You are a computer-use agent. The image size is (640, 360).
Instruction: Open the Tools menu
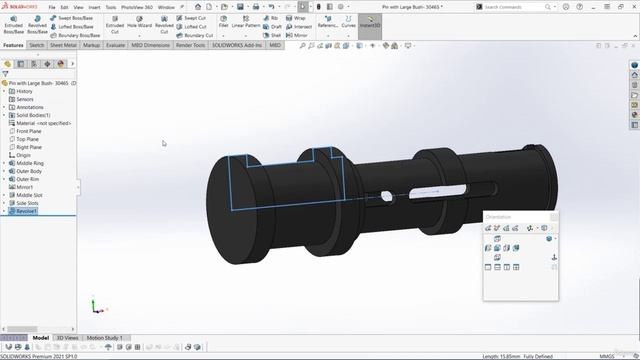click(x=111, y=7)
